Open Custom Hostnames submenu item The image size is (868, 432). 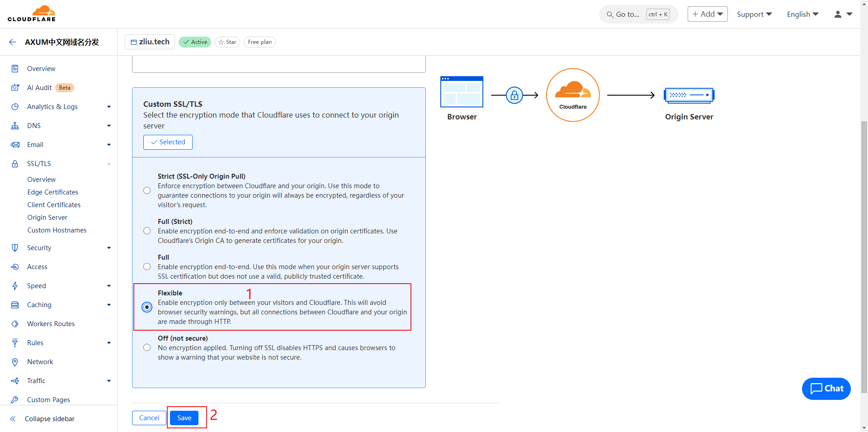(x=57, y=230)
